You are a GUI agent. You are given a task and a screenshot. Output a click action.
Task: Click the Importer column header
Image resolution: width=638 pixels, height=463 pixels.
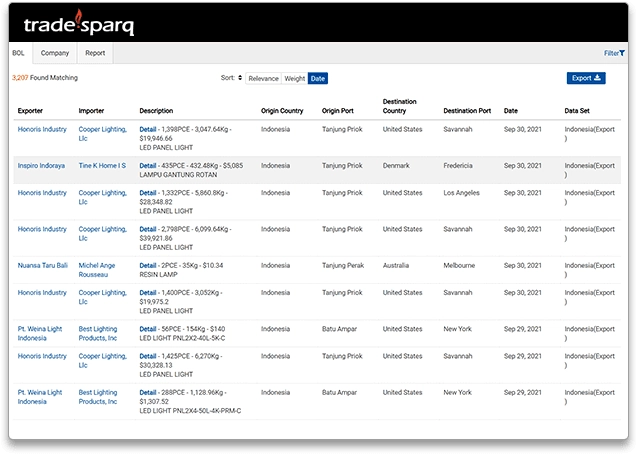(x=91, y=111)
